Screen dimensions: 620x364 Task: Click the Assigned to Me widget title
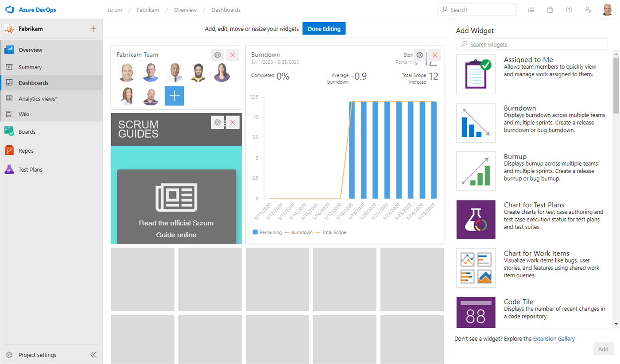[x=528, y=60]
